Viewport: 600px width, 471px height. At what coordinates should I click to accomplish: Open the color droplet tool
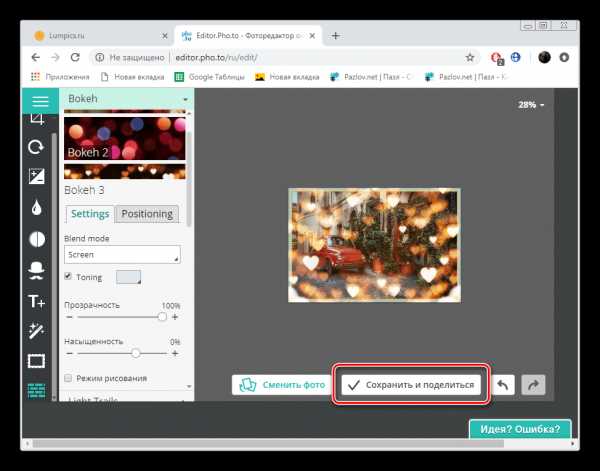pyautogui.click(x=37, y=208)
